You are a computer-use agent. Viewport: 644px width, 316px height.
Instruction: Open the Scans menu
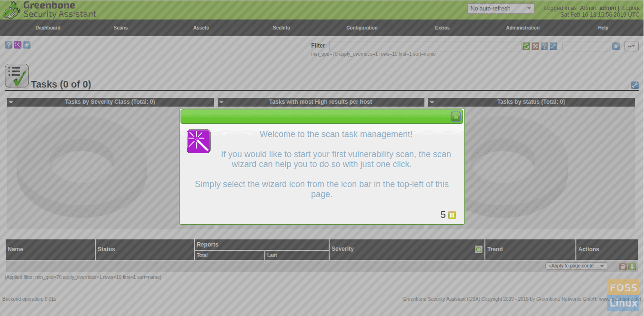point(121,28)
